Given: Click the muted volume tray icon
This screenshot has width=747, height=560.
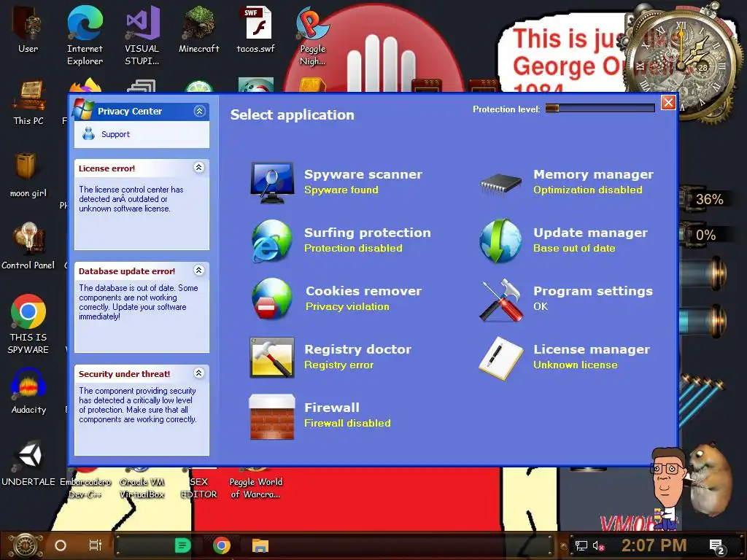Looking at the screenshot, I should (x=598, y=545).
